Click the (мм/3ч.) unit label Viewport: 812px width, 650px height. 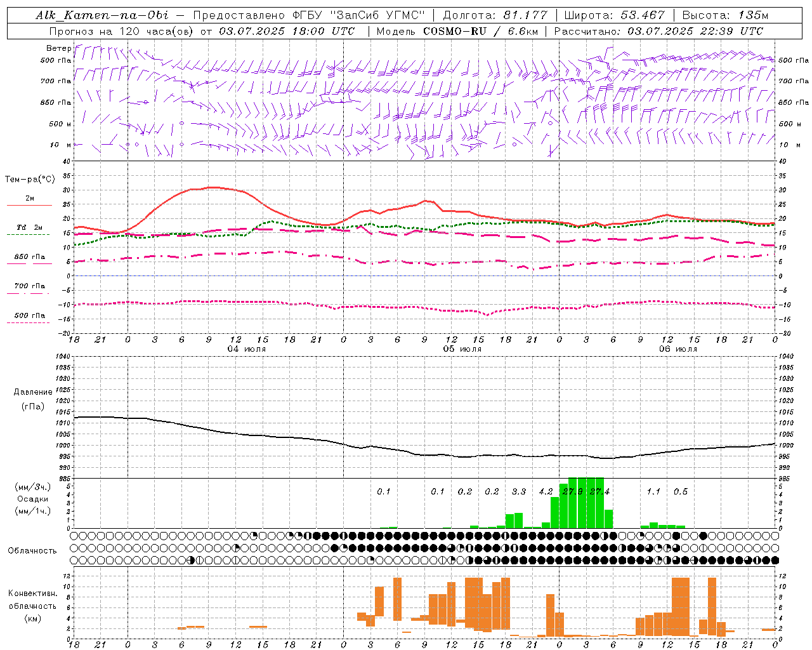(33, 487)
